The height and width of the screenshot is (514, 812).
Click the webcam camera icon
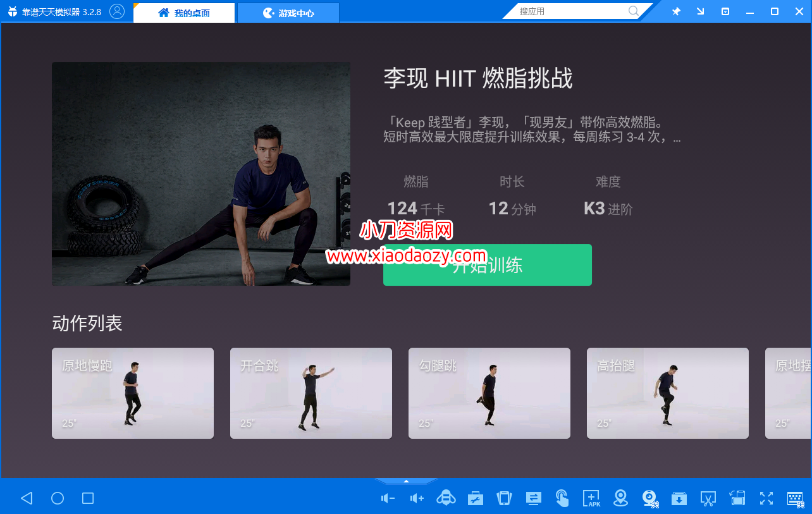click(650, 498)
